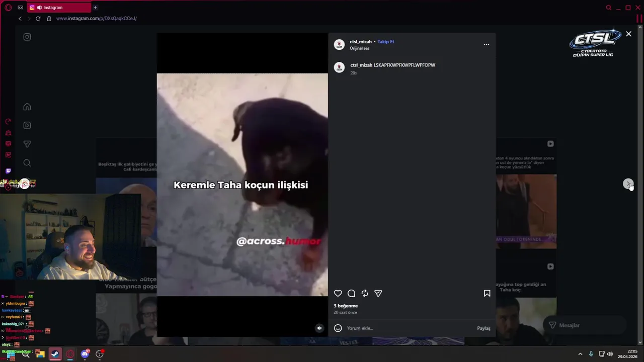This screenshot has height=362, width=644.
Task: Open Twitch panel in Opera sidebar
Action: [x=8, y=171]
